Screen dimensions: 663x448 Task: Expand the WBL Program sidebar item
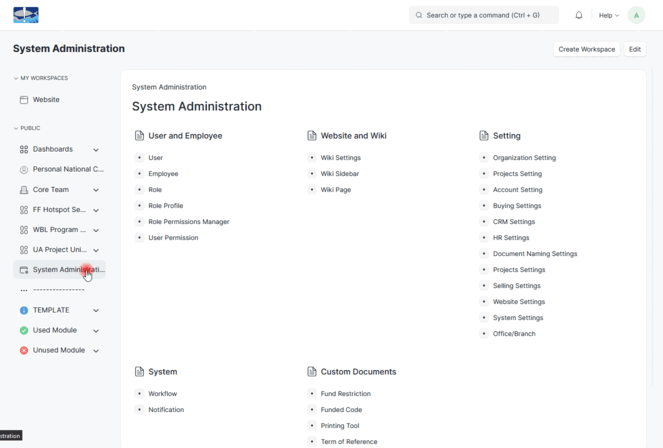[x=96, y=230]
